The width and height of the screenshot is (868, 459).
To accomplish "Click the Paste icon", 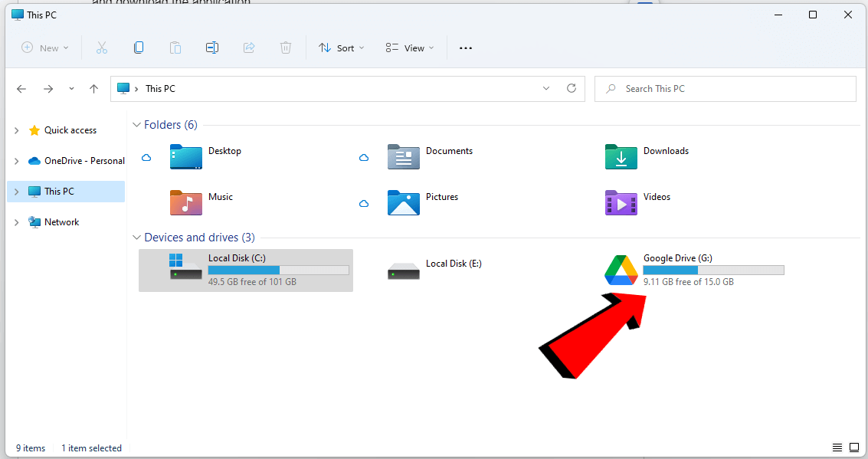I will [175, 47].
